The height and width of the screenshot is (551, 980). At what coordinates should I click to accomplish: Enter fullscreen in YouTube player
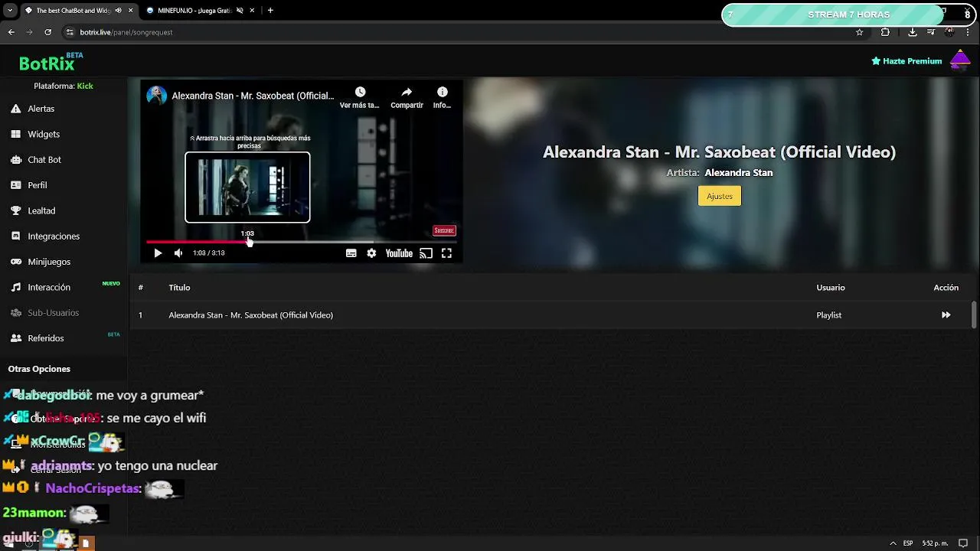[x=446, y=253]
